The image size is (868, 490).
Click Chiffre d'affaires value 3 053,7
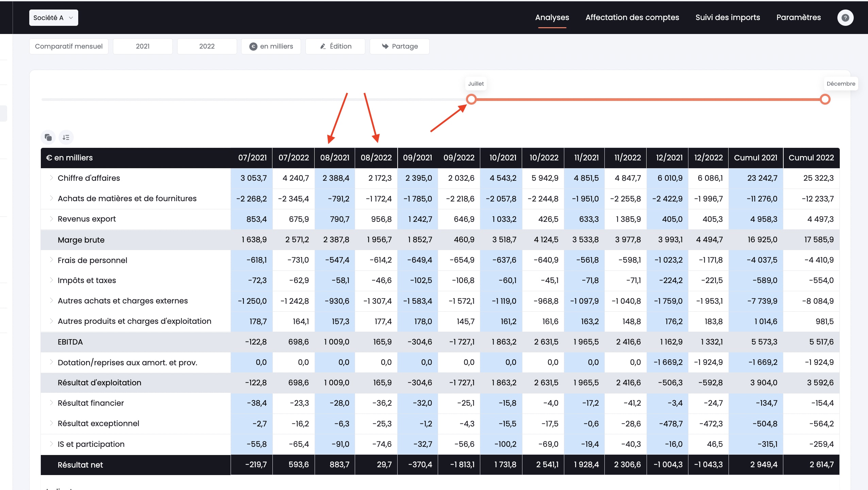[253, 178]
